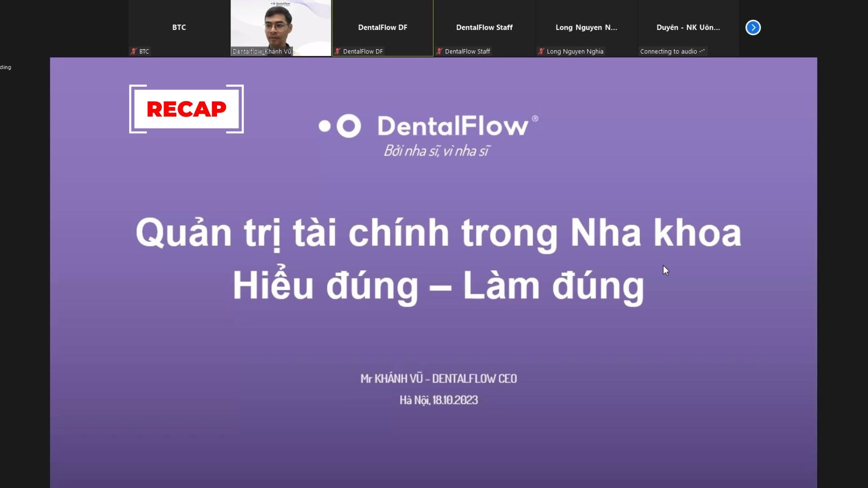Click the DentalFlow logo on the slide
868x488 pixels.
(x=429, y=126)
